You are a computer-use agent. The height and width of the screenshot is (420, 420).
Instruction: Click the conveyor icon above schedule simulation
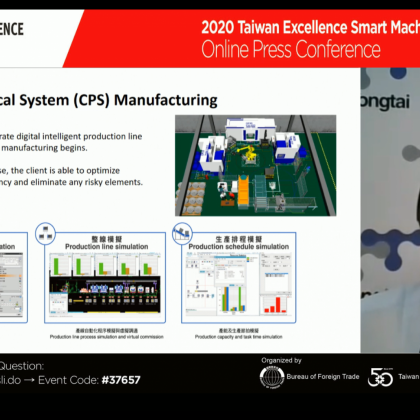pos(182,233)
